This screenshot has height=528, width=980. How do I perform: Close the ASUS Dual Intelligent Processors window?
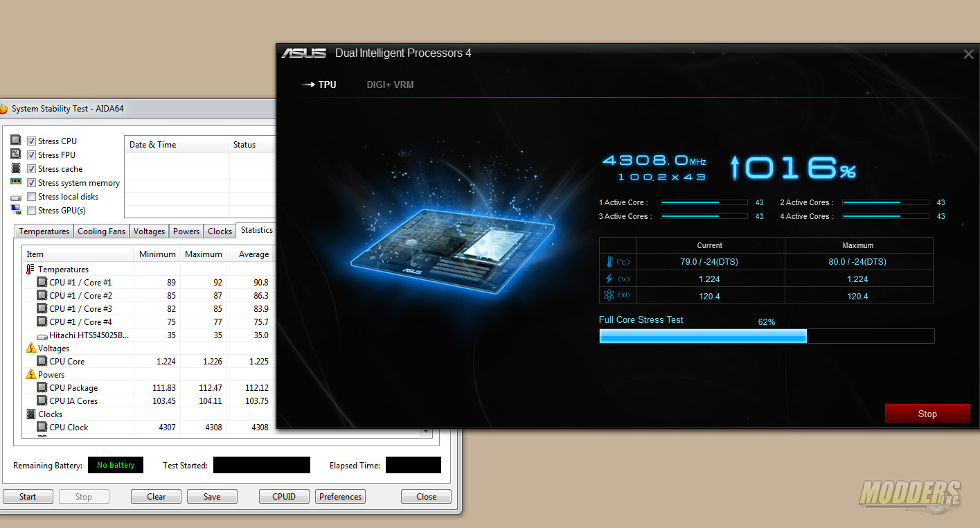coord(968,54)
